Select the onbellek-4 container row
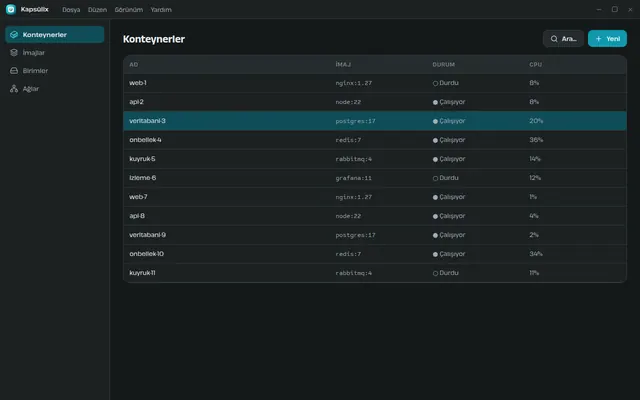 pyautogui.click(x=375, y=140)
